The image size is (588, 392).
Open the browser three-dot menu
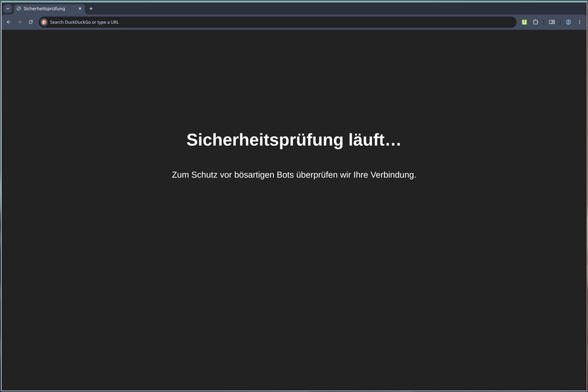[x=579, y=22]
